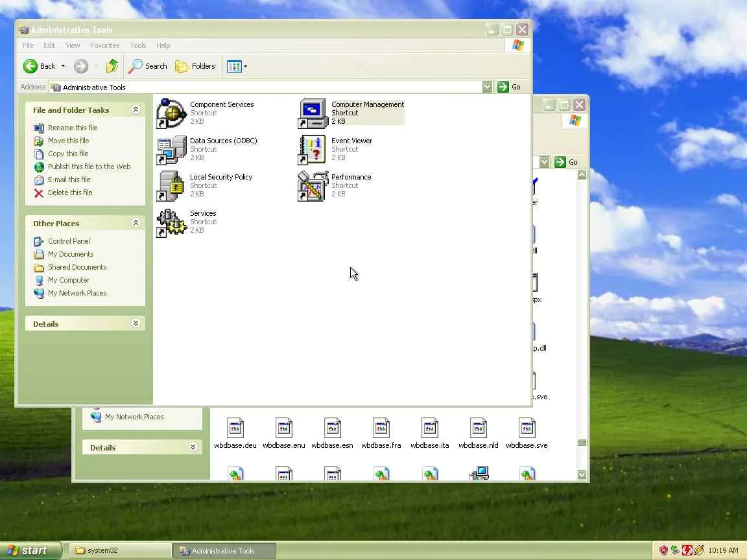Click E-mail this file link
747x560 pixels.
pos(69,180)
